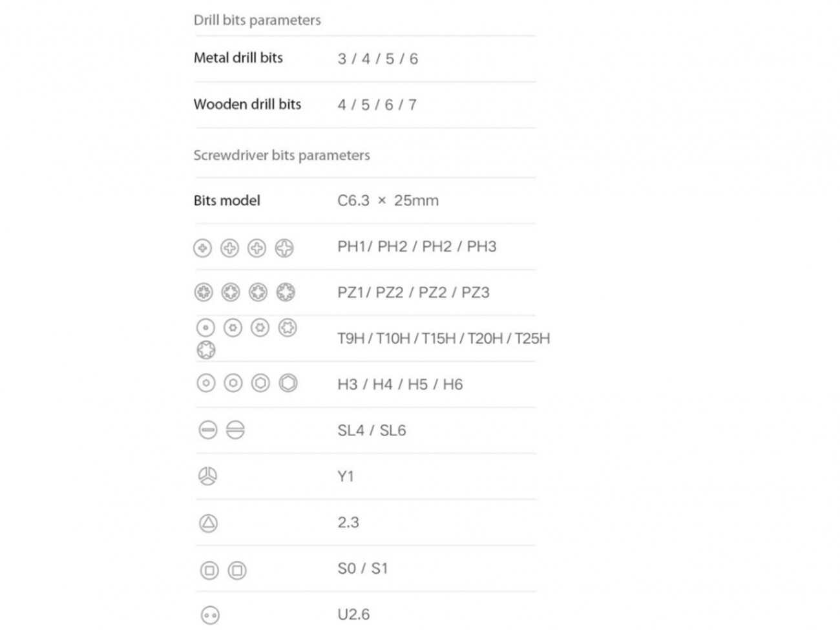Select the S0 square bit icon

(x=209, y=570)
